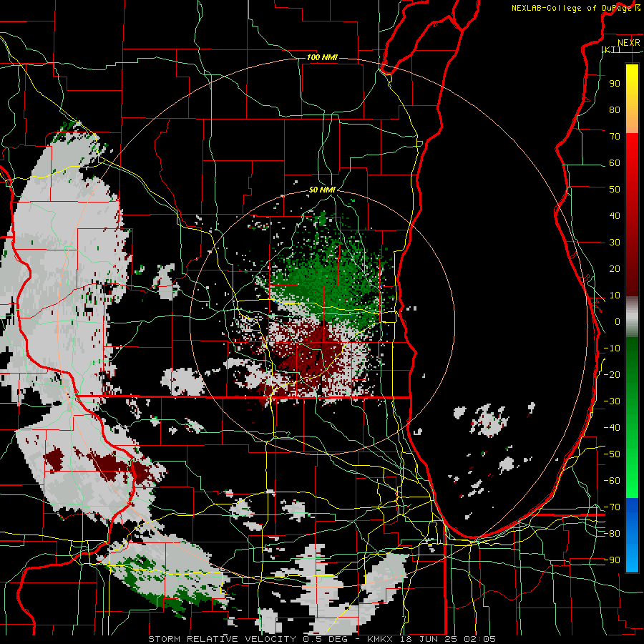Click the positive 90 scale value
Image resolution: width=644 pixels, height=644 pixels.
click(615, 84)
